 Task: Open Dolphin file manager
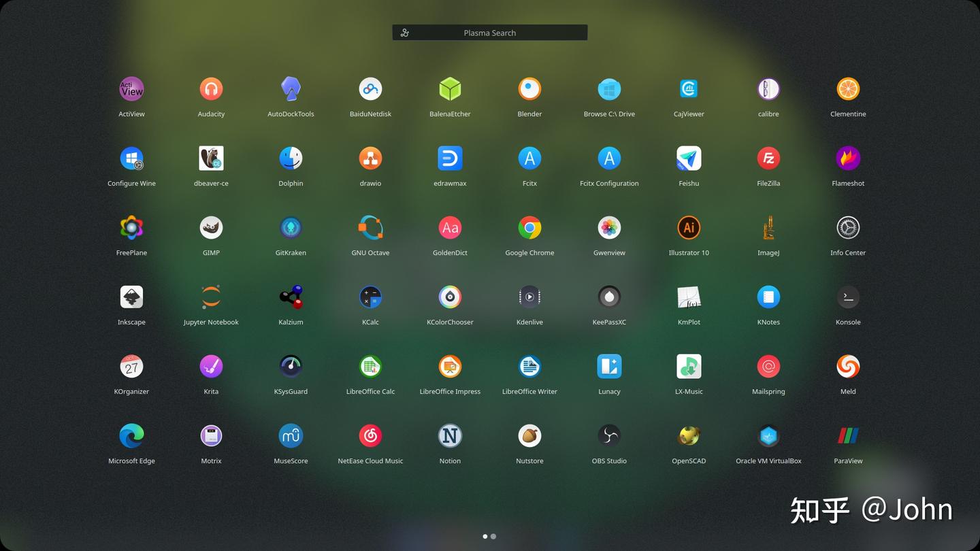[x=291, y=158]
